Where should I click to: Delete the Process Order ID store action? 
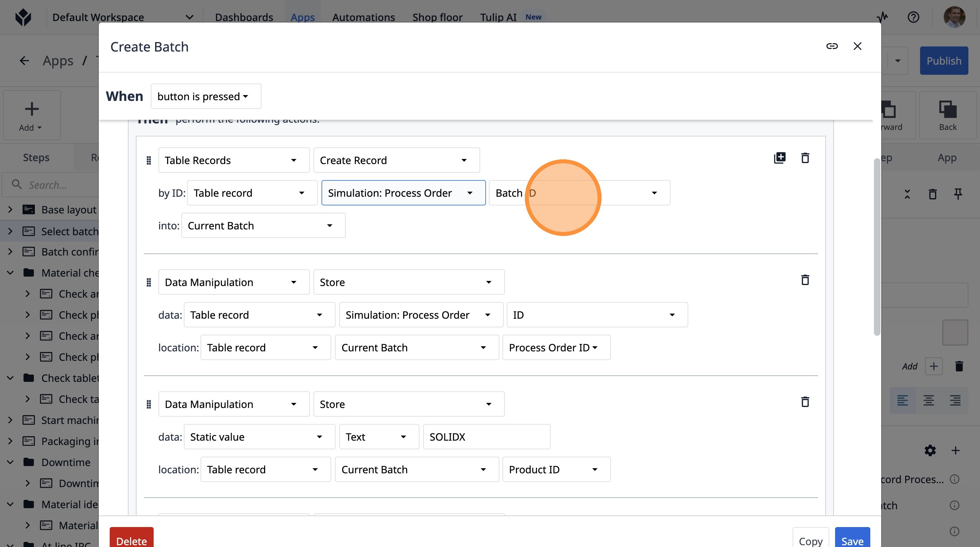tap(805, 280)
